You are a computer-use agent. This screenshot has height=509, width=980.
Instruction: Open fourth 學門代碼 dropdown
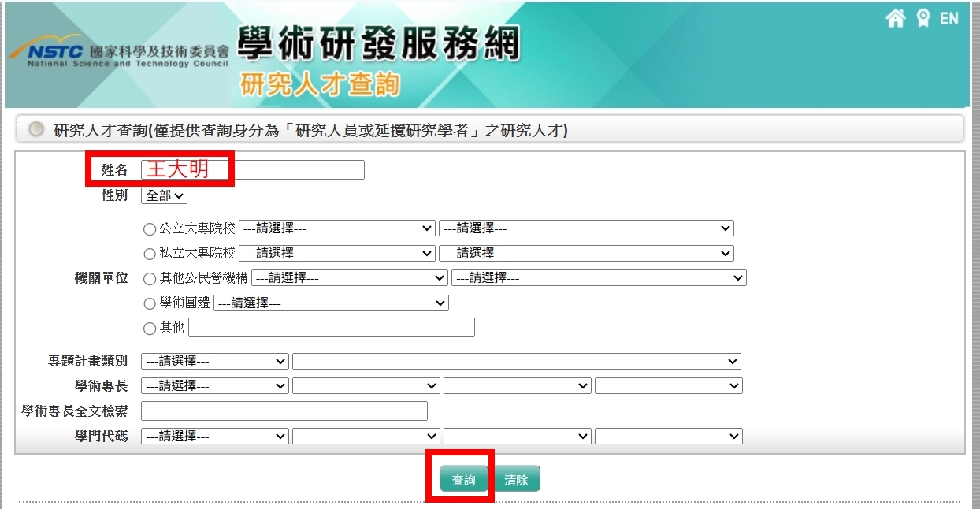click(x=669, y=437)
